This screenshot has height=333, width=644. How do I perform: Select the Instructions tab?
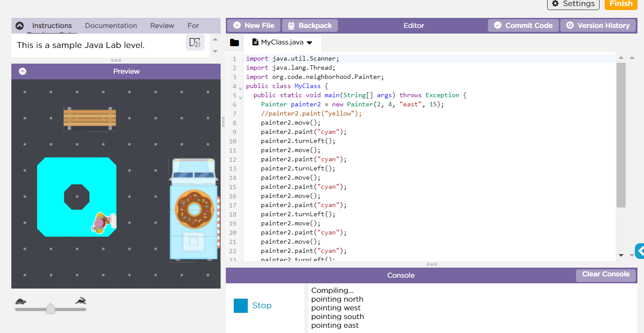point(52,26)
